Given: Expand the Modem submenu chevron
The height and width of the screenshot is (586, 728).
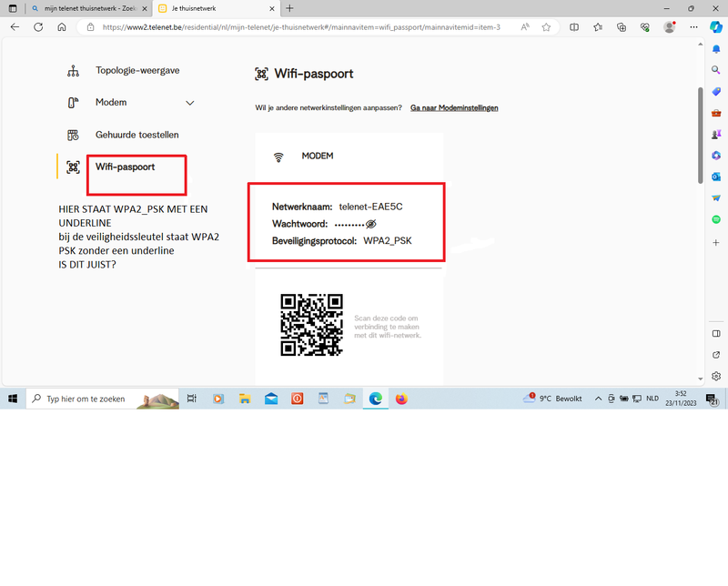Looking at the screenshot, I should (x=190, y=103).
